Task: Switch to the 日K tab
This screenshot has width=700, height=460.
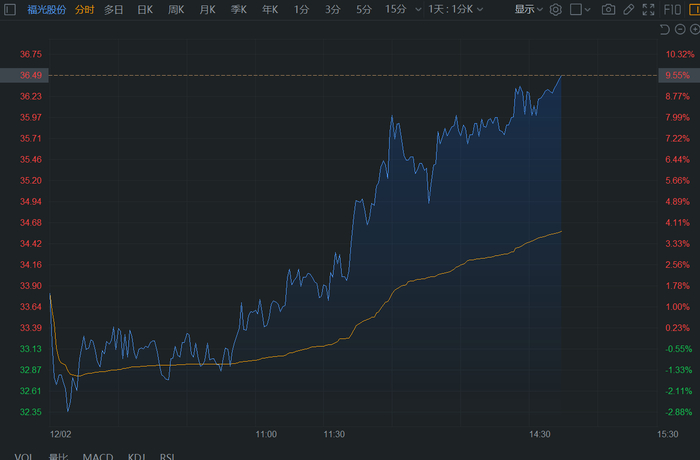Action: coord(144,9)
